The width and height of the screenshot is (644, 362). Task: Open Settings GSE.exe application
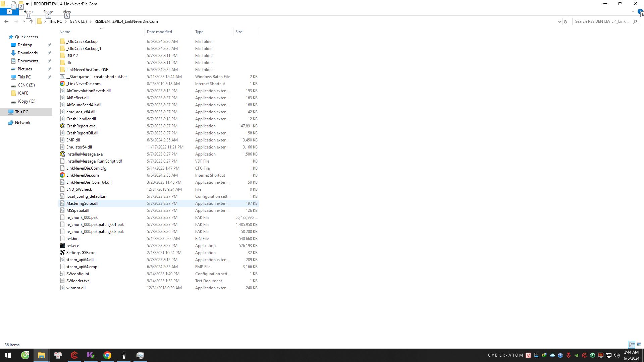(81, 252)
